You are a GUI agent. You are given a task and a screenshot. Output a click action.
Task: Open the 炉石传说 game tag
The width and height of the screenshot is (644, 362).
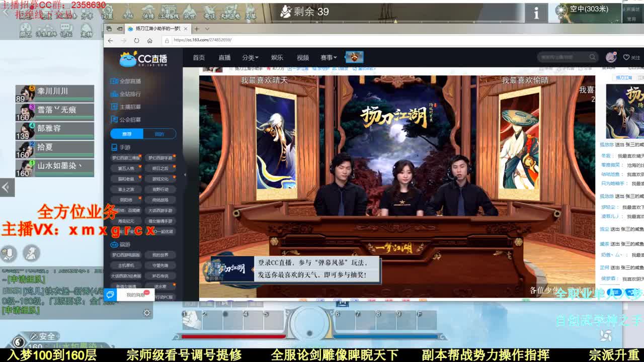tap(160, 276)
